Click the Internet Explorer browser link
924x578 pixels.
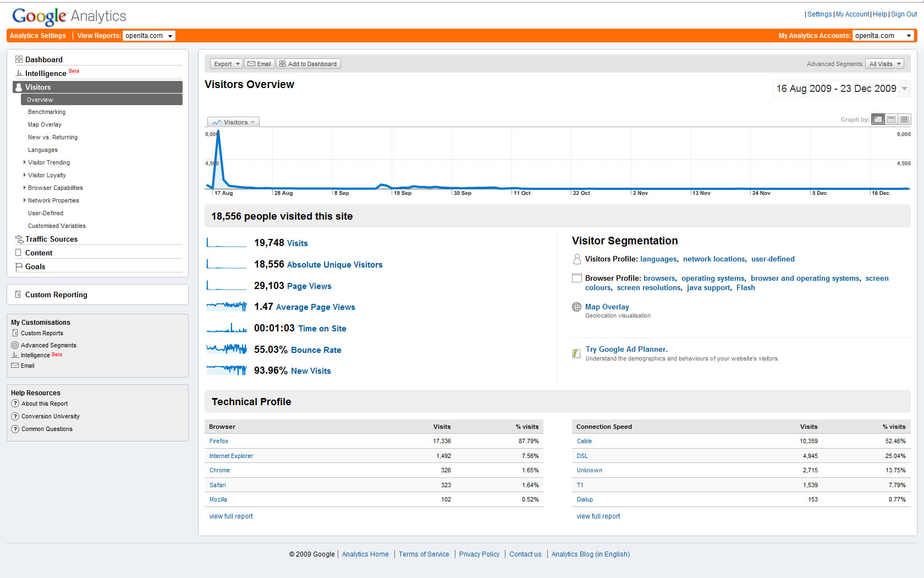point(231,456)
